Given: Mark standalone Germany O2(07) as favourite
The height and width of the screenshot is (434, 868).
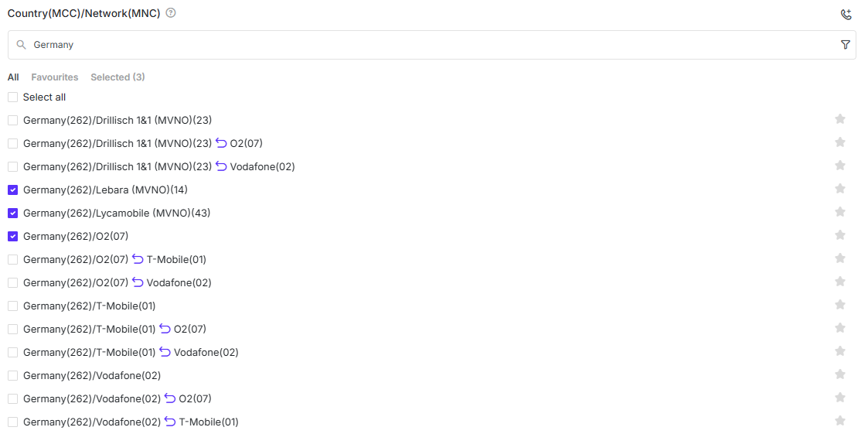Looking at the screenshot, I should [840, 235].
